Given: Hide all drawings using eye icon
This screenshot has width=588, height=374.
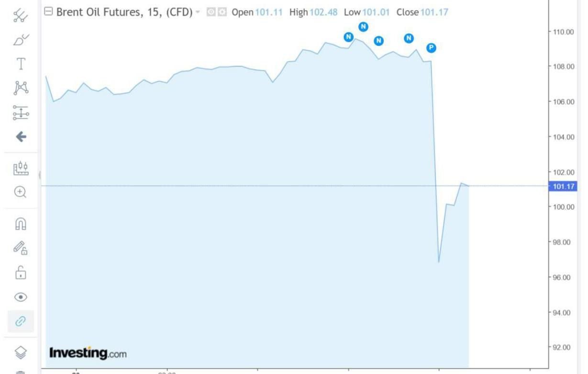Looking at the screenshot, I should (x=21, y=297).
